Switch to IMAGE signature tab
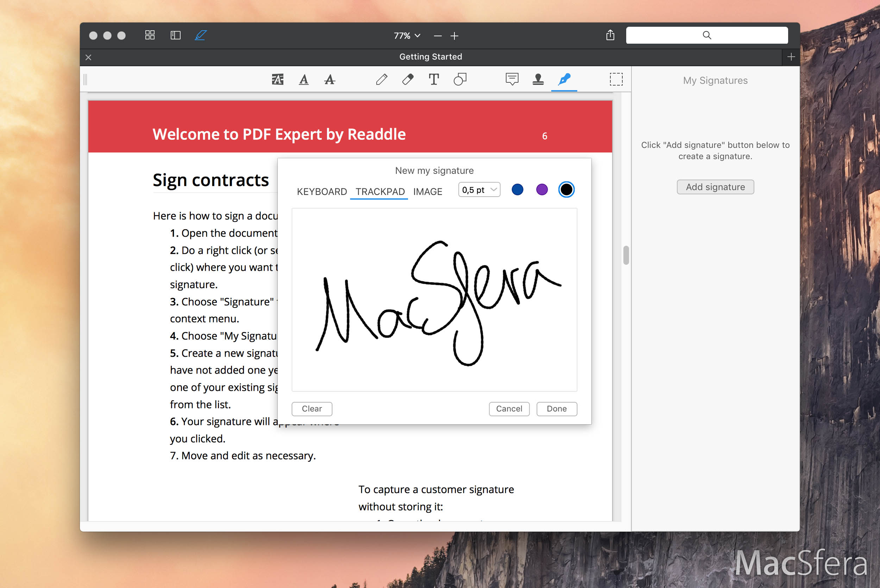 click(x=428, y=192)
